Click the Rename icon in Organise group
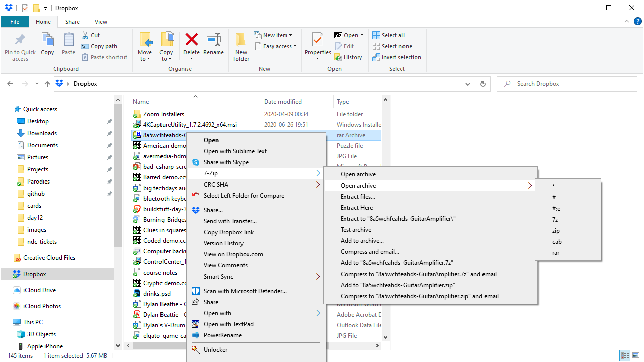644x362 pixels. (213, 39)
